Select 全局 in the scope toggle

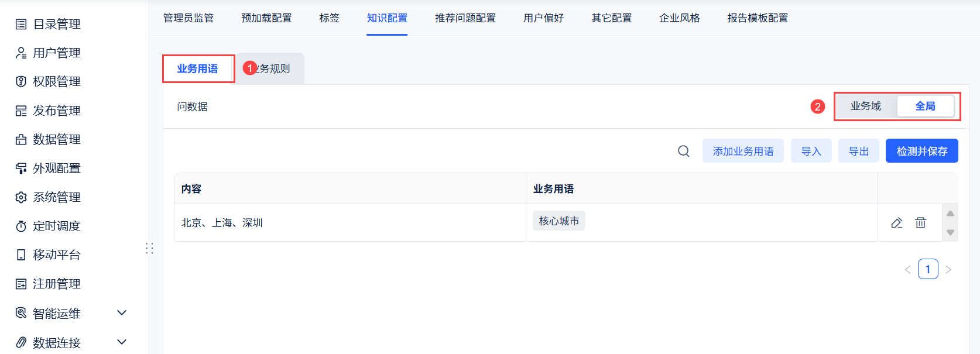[x=925, y=106]
